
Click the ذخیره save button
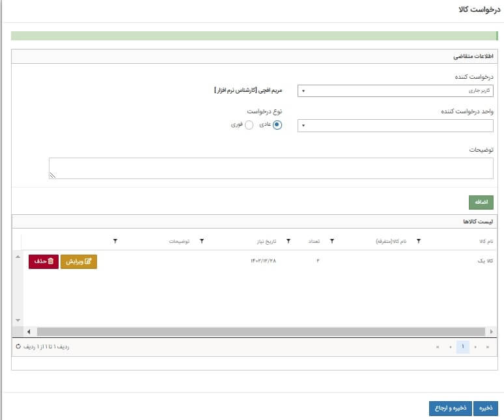pyautogui.click(x=485, y=408)
